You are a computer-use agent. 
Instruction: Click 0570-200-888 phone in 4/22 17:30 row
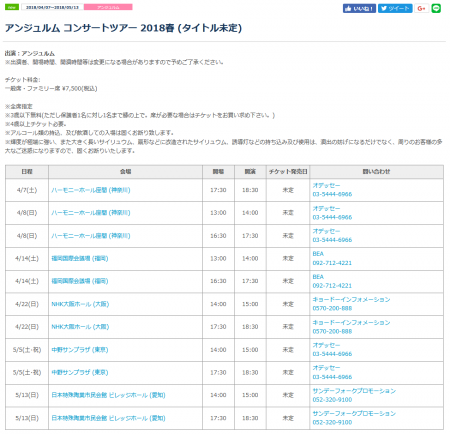pyautogui.click(x=332, y=331)
